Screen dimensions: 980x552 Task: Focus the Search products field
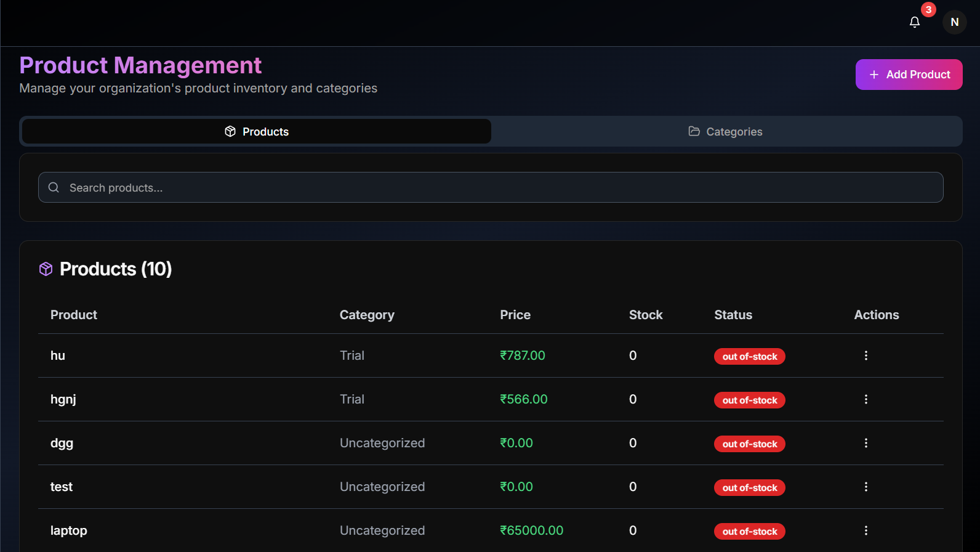pos(491,187)
